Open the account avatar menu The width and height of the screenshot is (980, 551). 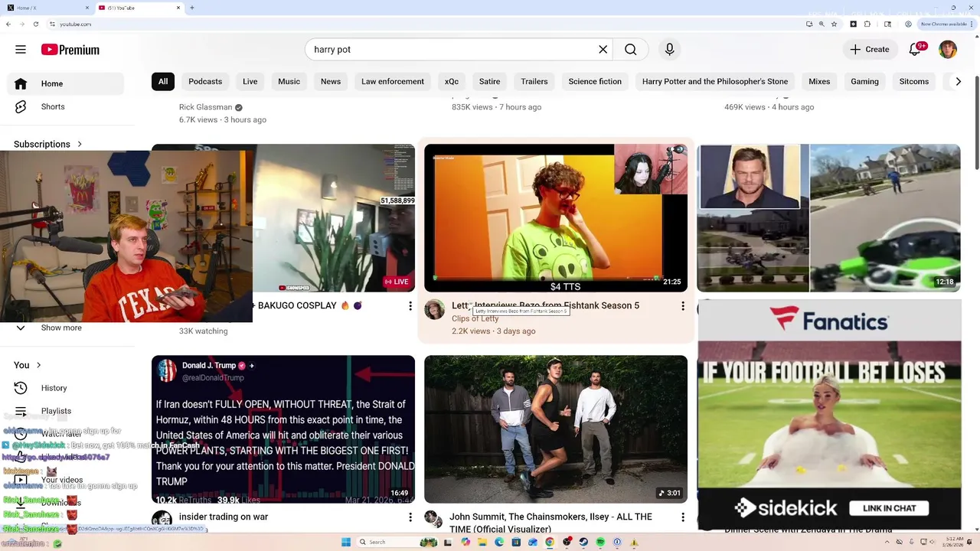tap(948, 50)
